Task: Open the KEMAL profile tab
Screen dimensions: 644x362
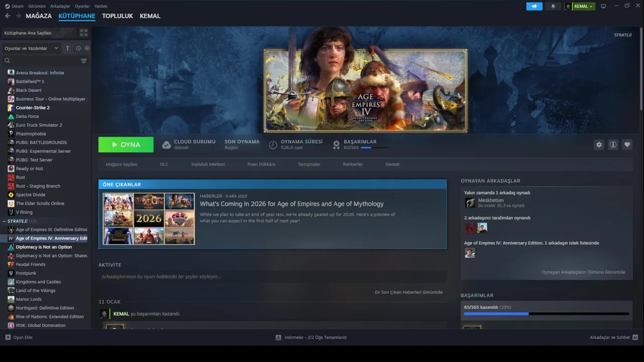Action: (x=150, y=16)
